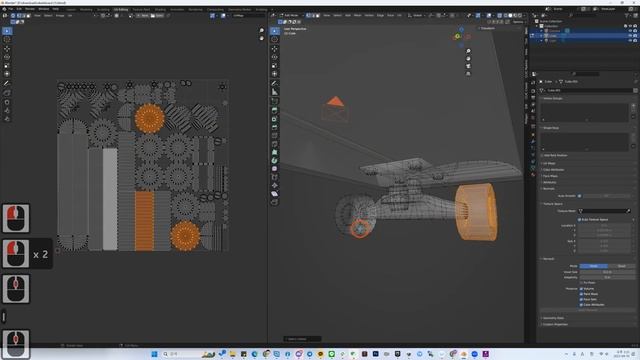640x360 pixels.
Task: Click New image button in UV editor
Action: (x=142, y=16)
